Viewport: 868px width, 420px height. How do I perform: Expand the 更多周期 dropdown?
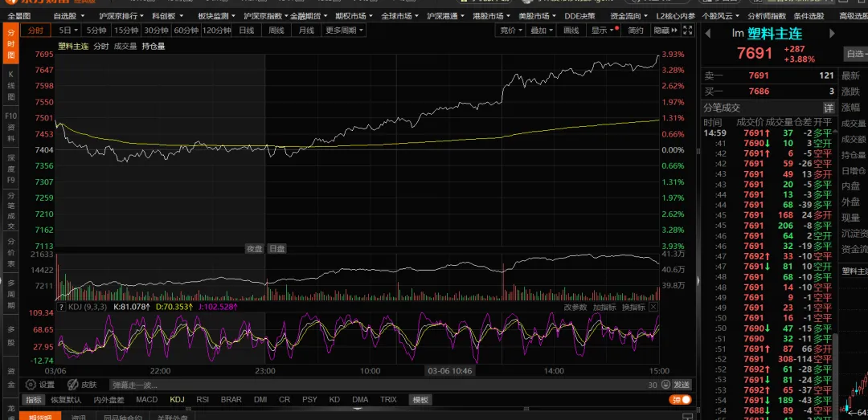tap(344, 31)
